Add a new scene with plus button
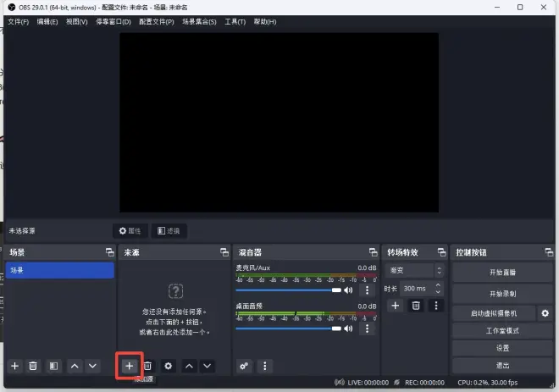Viewport: 559px width, 392px height. tap(14, 366)
